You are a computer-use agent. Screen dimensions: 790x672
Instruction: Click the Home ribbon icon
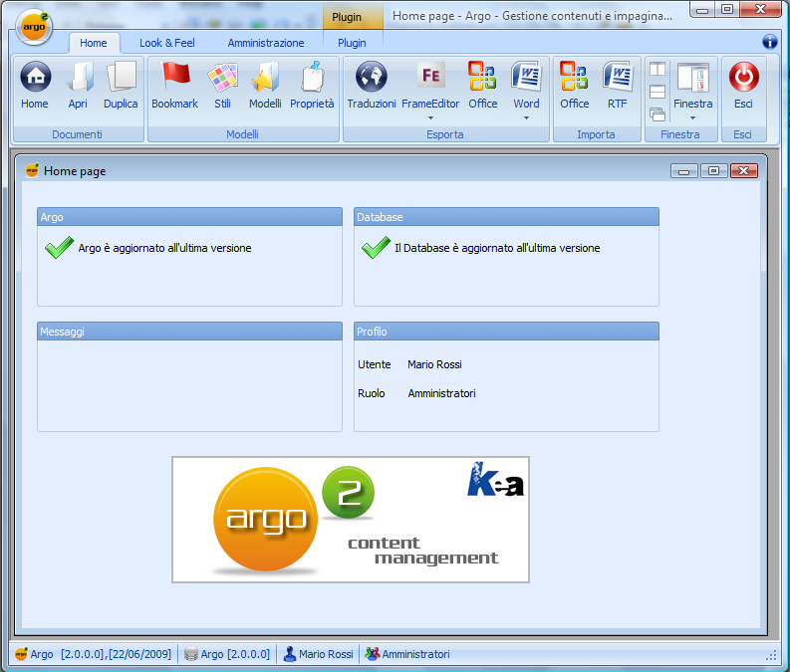tap(35, 77)
